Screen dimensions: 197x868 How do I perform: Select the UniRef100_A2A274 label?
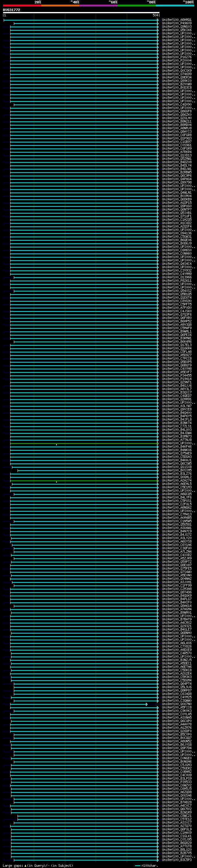click(x=177, y=481)
